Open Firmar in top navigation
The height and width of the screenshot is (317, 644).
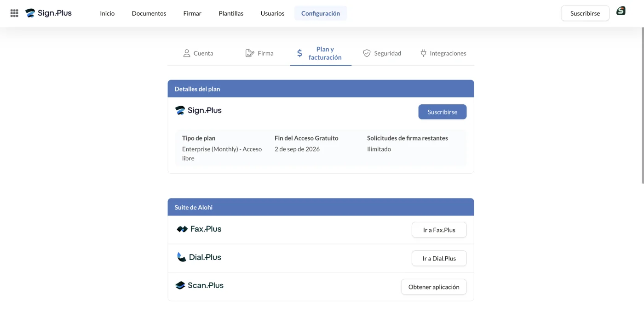192,13
